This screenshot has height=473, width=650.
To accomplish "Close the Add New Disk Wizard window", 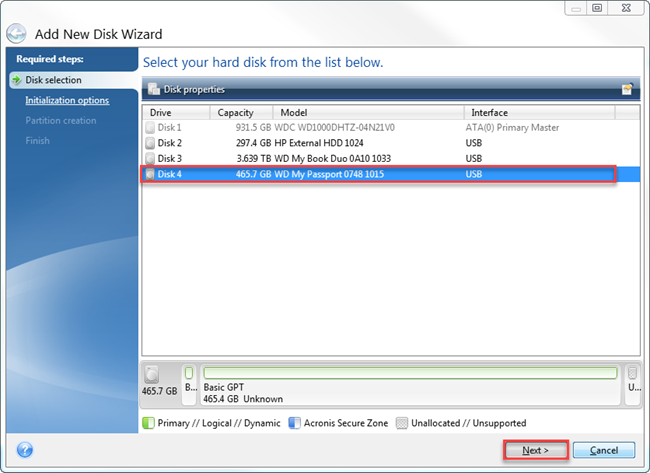I will pyautogui.click(x=626, y=8).
